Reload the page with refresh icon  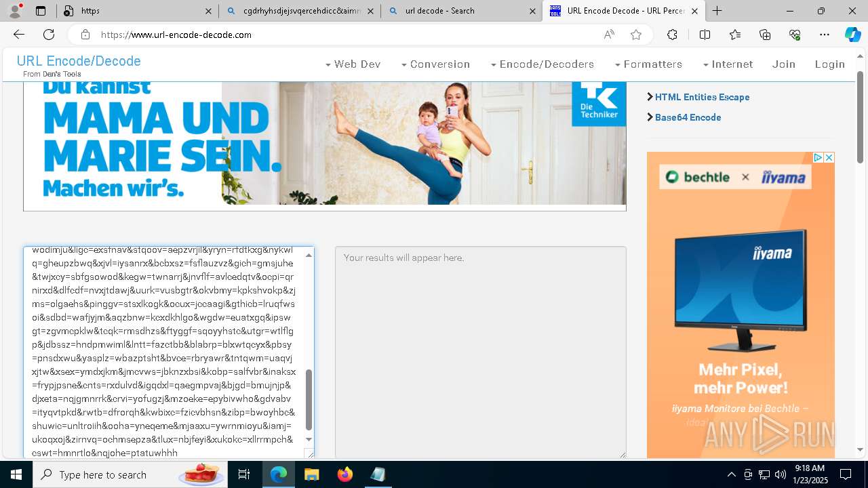49,35
